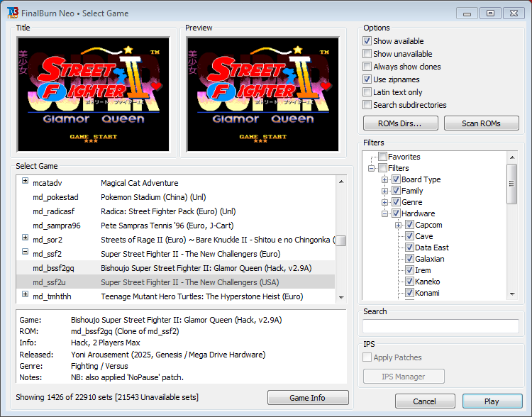Open the ROMs Dirs dialog
This screenshot has width=532, height=417.
coord(400,123)
